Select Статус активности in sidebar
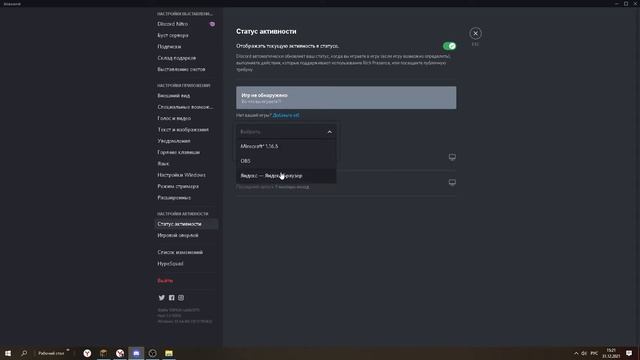Image resolution: width=640 pixels, height=360 pixels. coord(186,224)
